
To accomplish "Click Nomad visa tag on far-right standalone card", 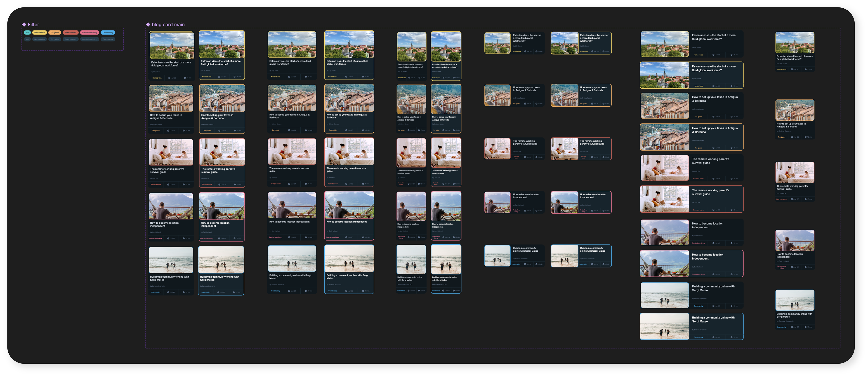I will pyautogui.click(x=782, y=69).
